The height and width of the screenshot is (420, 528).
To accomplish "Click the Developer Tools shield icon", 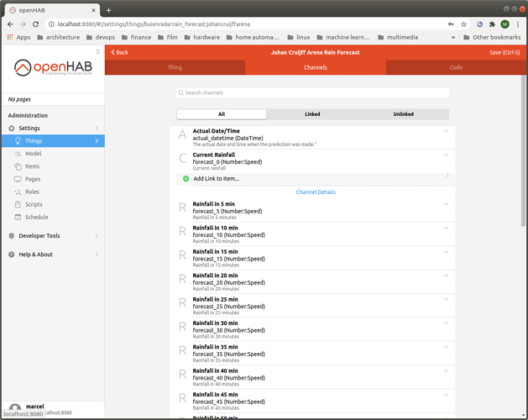I will pyautogui.click(x=12, y=235).
